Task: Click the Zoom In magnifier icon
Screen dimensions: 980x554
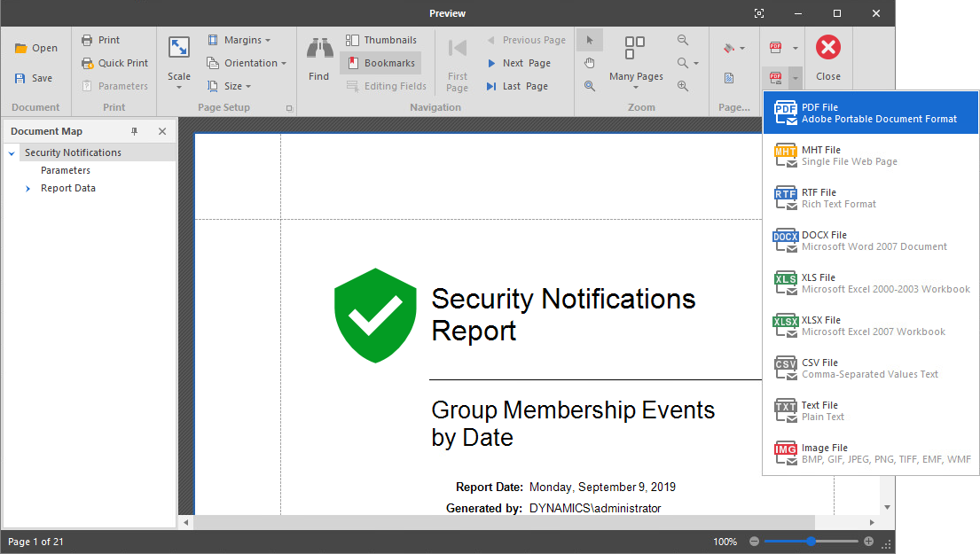Action: [683, 86]
